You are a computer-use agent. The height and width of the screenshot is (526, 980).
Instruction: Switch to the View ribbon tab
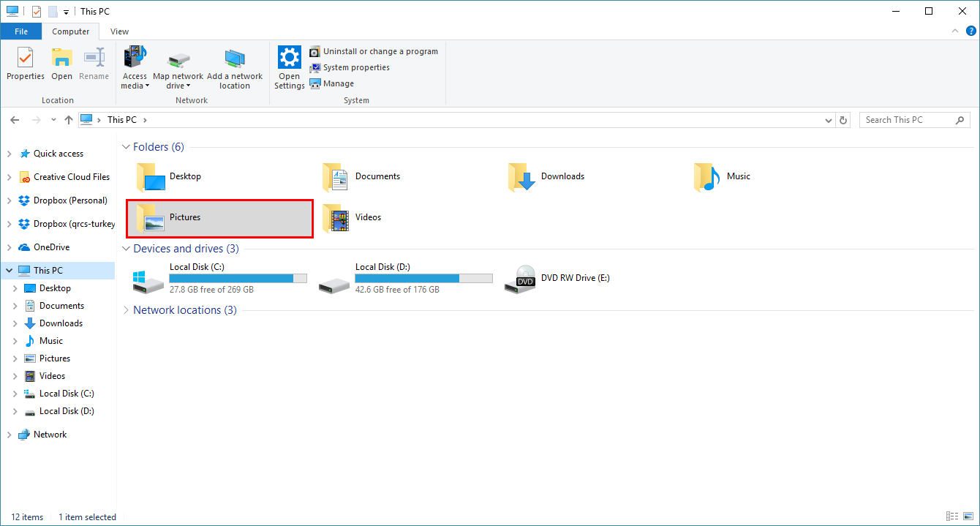pos(119,31)
